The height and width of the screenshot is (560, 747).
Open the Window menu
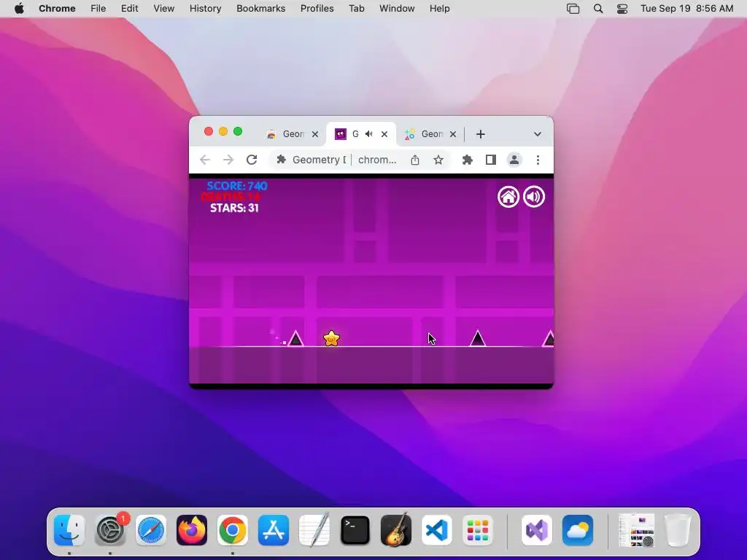tap(397, 9)
